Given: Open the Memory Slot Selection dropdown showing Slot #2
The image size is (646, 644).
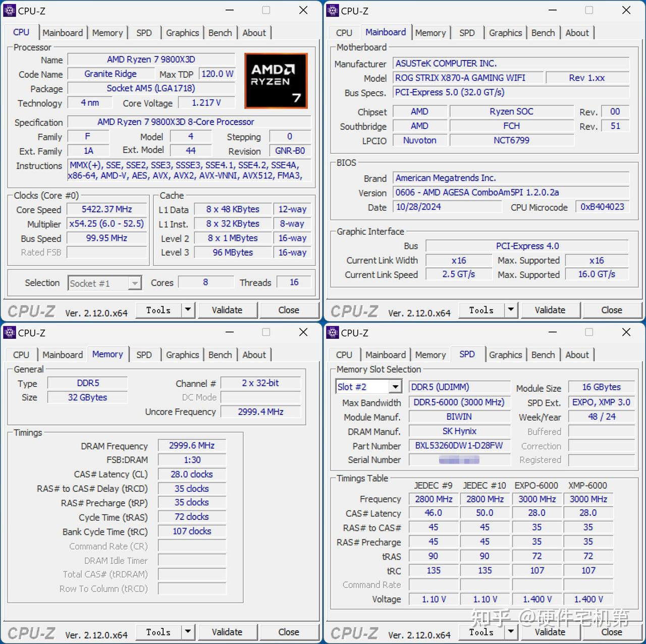Looking at the screenshot, I should click(x=396, y=386).
